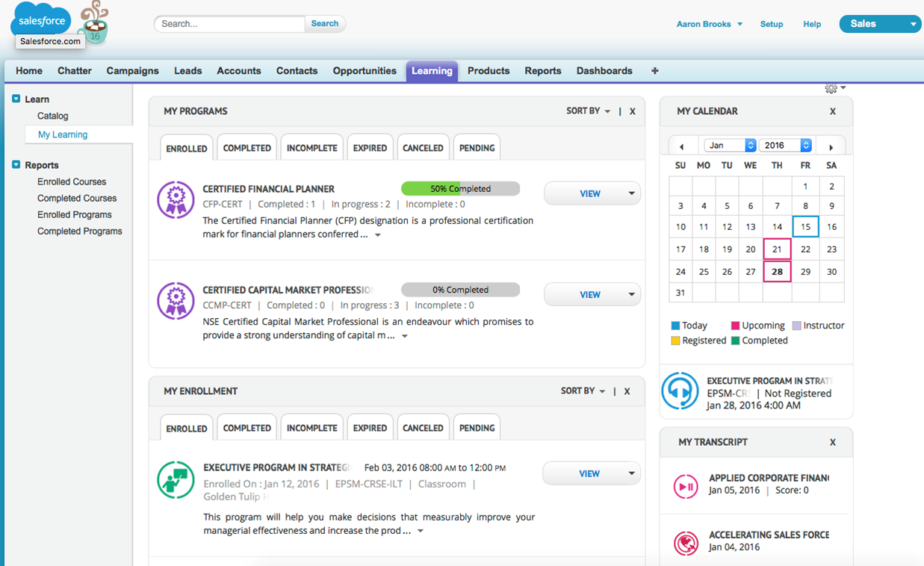This screenshot has width=924, height=566.
Task: Open the Help link
Action: tap(812, 24)
